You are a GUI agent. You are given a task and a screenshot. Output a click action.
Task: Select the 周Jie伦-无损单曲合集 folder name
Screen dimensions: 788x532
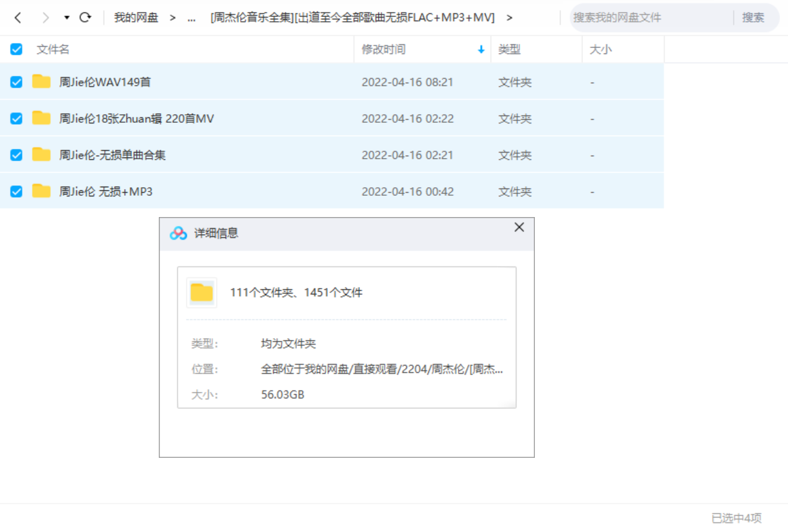112,155
